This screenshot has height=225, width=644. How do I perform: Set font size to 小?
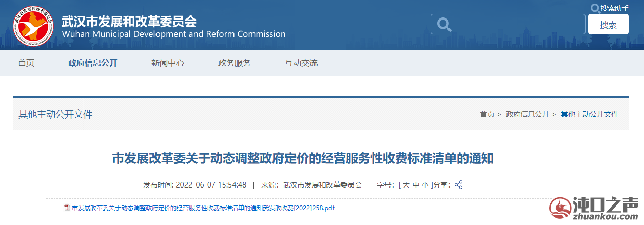(425, 185)
